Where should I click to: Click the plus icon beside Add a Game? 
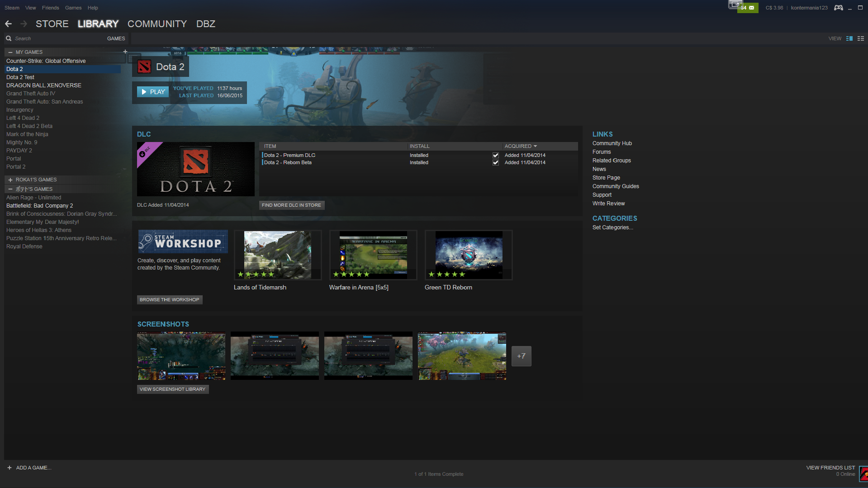[x=9, y=468]
